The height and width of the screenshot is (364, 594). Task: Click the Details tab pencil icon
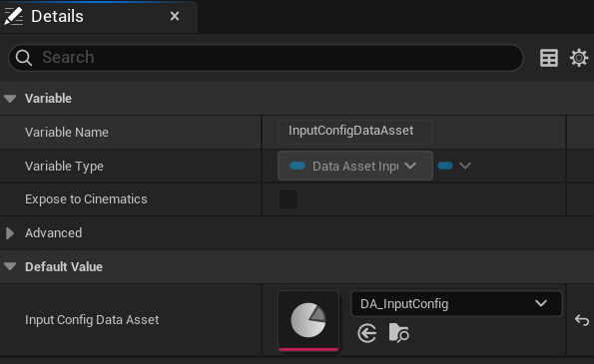tap(13, 16)
